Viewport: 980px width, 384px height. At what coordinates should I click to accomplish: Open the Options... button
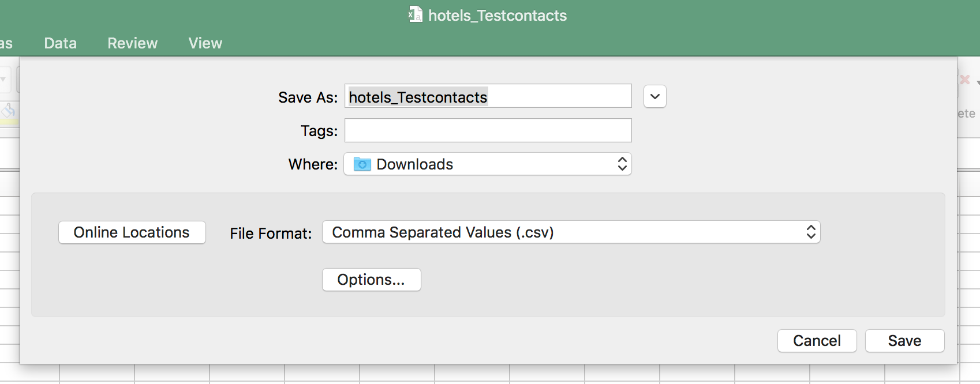click(371, 280)
